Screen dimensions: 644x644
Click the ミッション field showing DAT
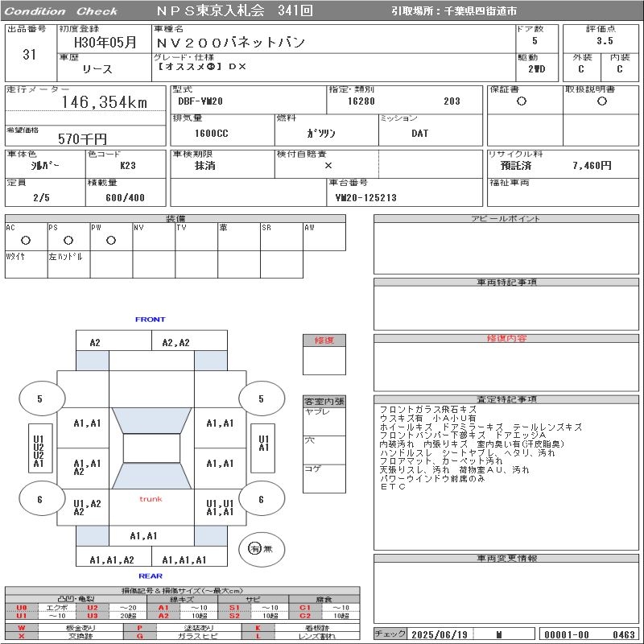[x=420, y=134]
